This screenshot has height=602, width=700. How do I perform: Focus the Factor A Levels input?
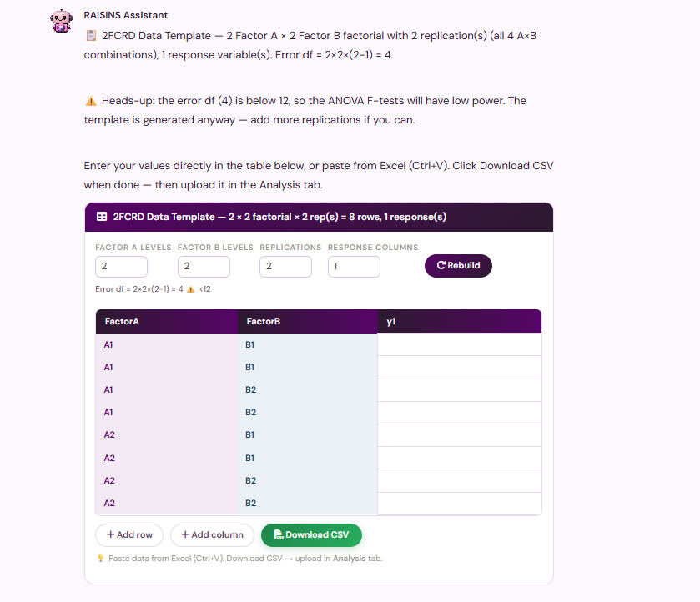point(122,267)
